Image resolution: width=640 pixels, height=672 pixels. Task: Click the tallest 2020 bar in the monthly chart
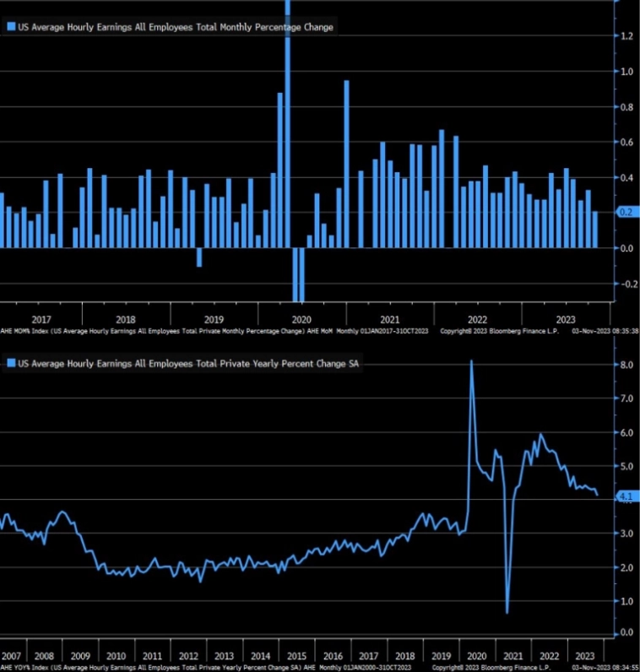pos(288,127)
